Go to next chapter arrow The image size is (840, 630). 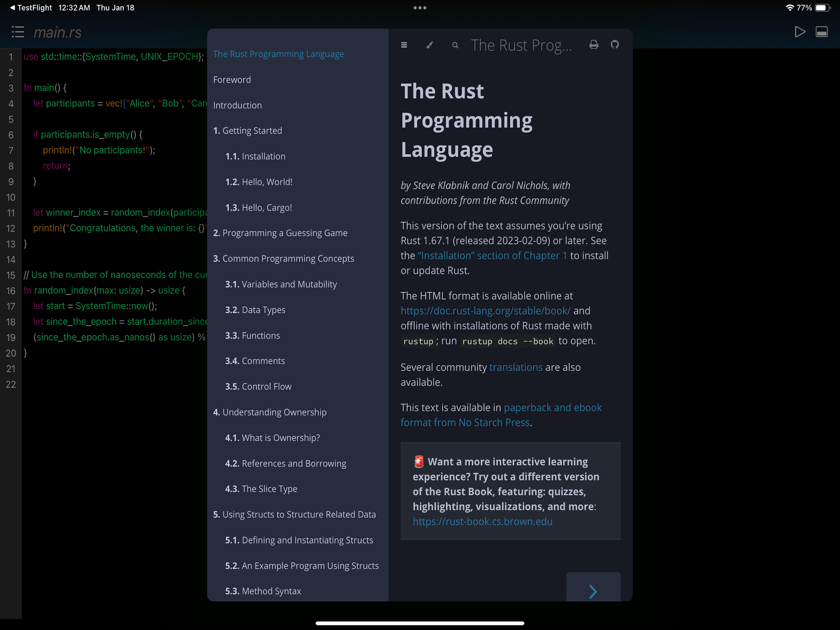click(593, 591)
